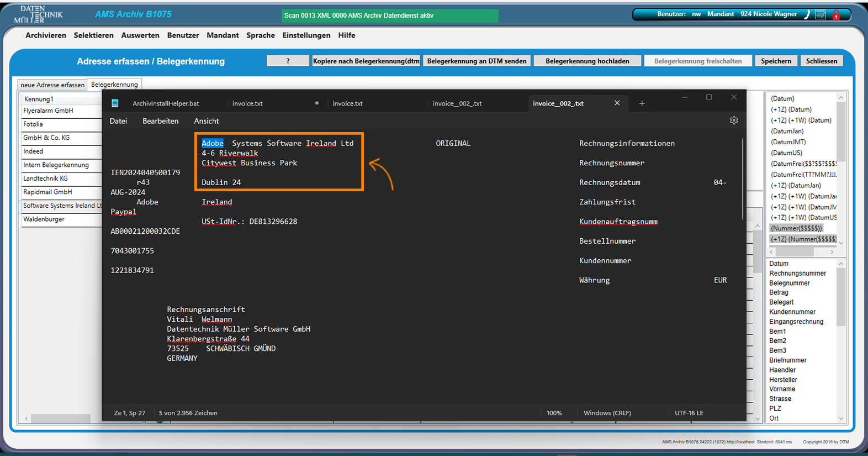Viewport: 868px width, 456px height.
Task: Click the red lock icon
Action: coord(836,15)
